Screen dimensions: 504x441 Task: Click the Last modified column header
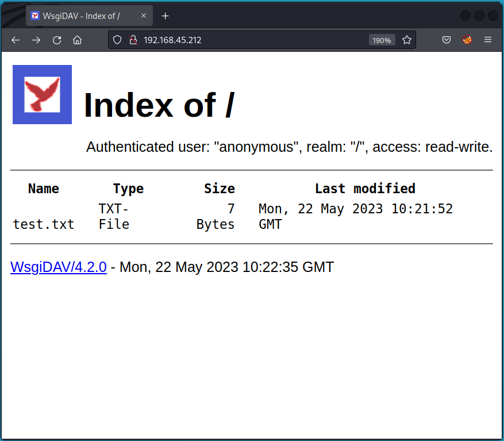pyautogui.click(x=365, y=189)
